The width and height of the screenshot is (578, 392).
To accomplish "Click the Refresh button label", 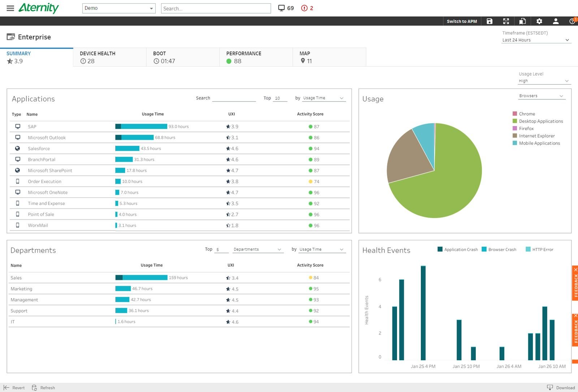I will tap(48, 388).
